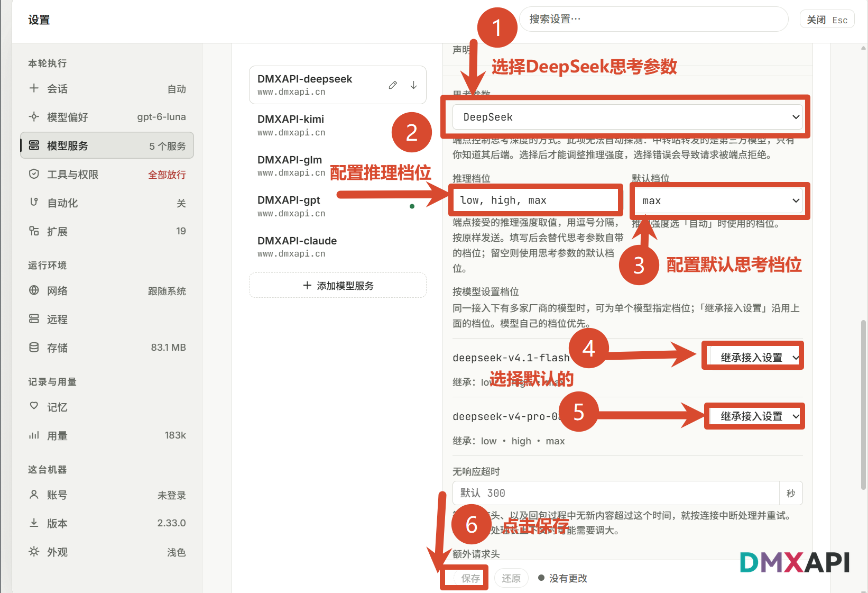Select the DMXAPI-gpt model service
This screenshot has width=868, height=593.
pos(338,206)
